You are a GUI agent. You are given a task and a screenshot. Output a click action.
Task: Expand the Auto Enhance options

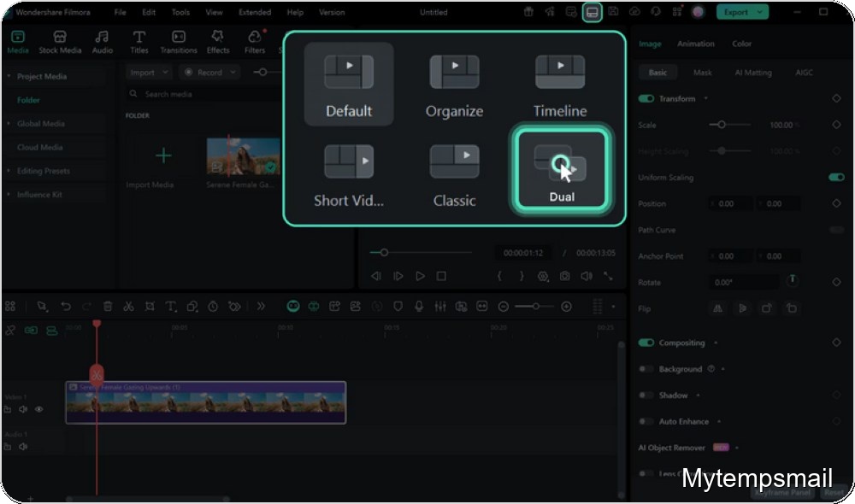721,421
